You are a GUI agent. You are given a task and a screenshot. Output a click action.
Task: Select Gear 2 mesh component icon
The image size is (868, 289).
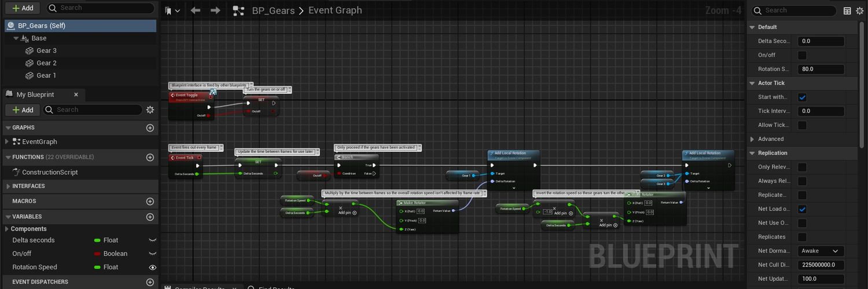[30, 63]
